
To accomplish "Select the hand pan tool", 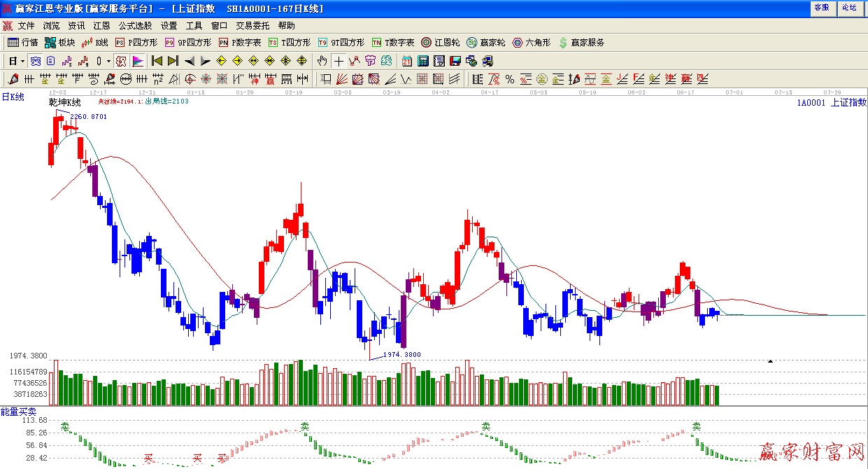I will point(322,61).
